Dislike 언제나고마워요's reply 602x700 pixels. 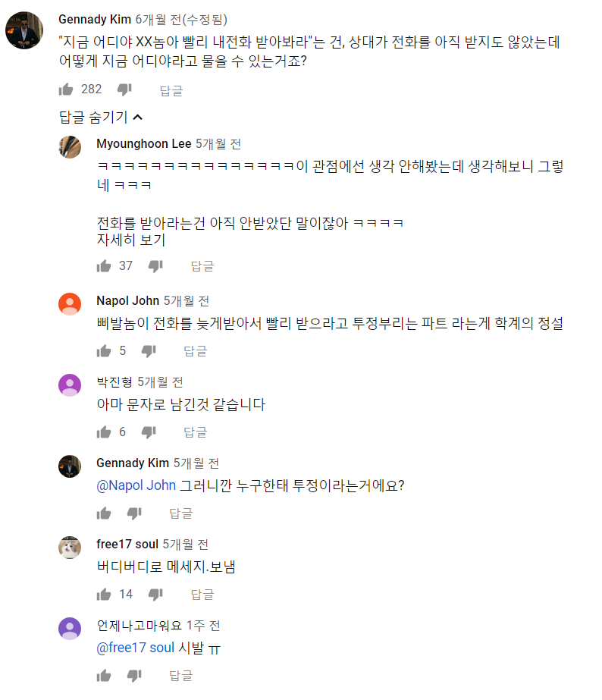tap(134, 676)
